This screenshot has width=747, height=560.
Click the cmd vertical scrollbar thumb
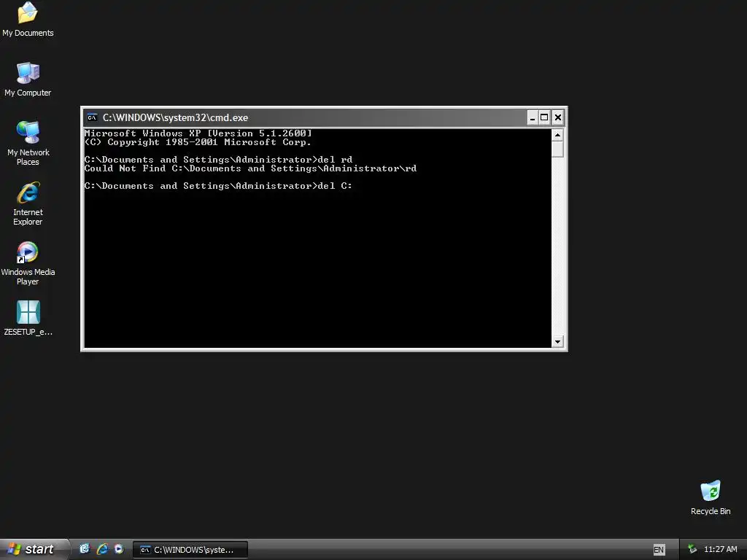(557, 149)
